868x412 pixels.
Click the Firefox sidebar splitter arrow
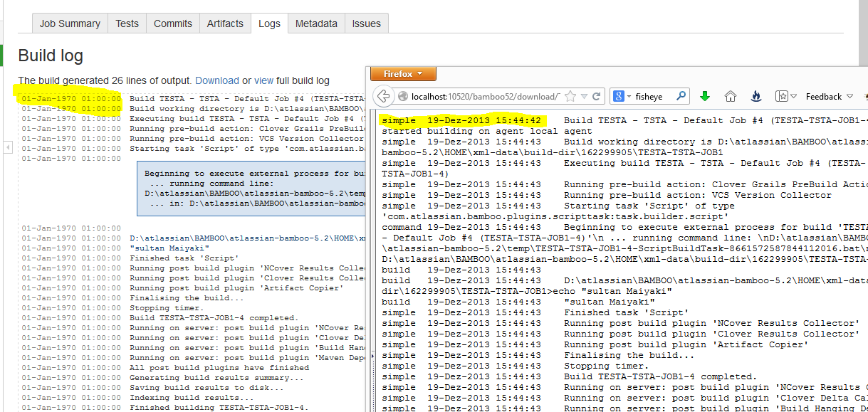(x=374, y=356)
